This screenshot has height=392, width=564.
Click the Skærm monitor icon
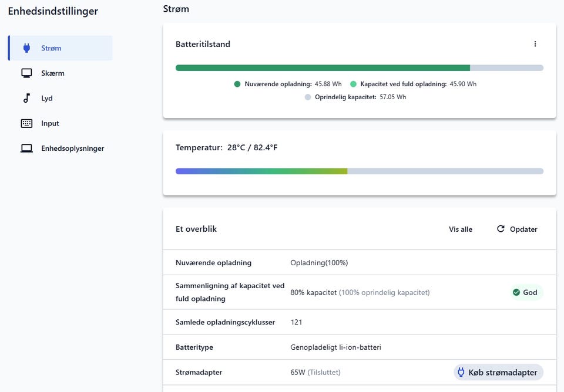[x=26, y=73]
